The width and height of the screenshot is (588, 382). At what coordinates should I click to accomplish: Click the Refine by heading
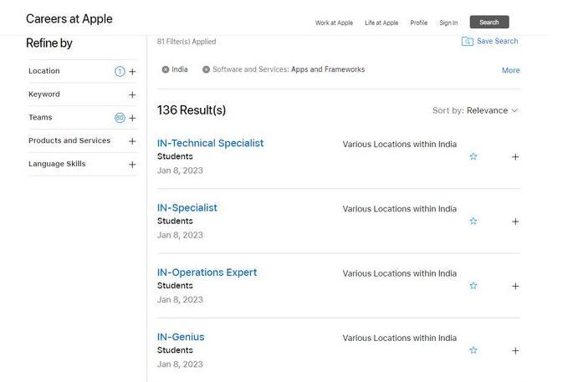click(x=49, y=43)
